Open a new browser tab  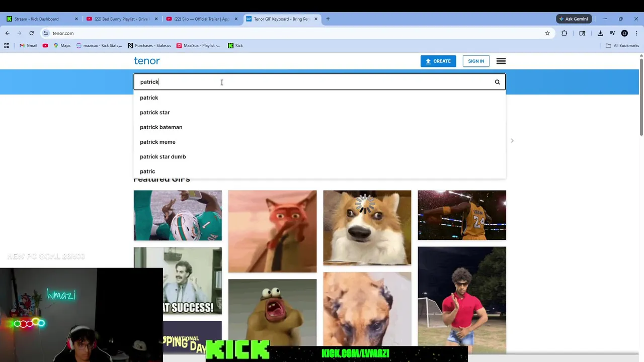tap(328, 19)
